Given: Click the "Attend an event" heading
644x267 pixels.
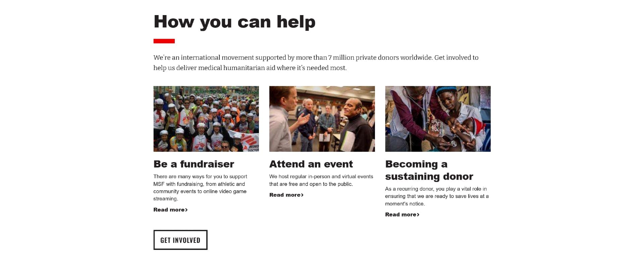Looking at the screenshot, I should [x=311, y=164].
